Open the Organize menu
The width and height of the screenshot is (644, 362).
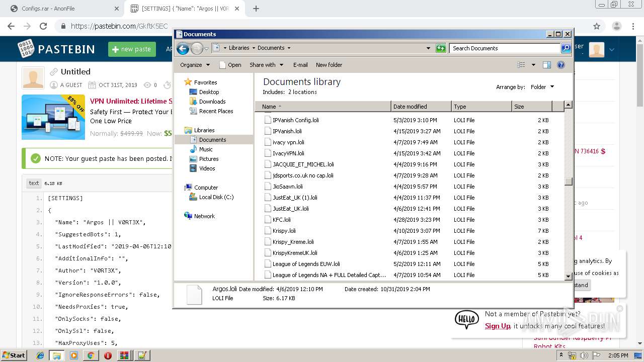195,65
